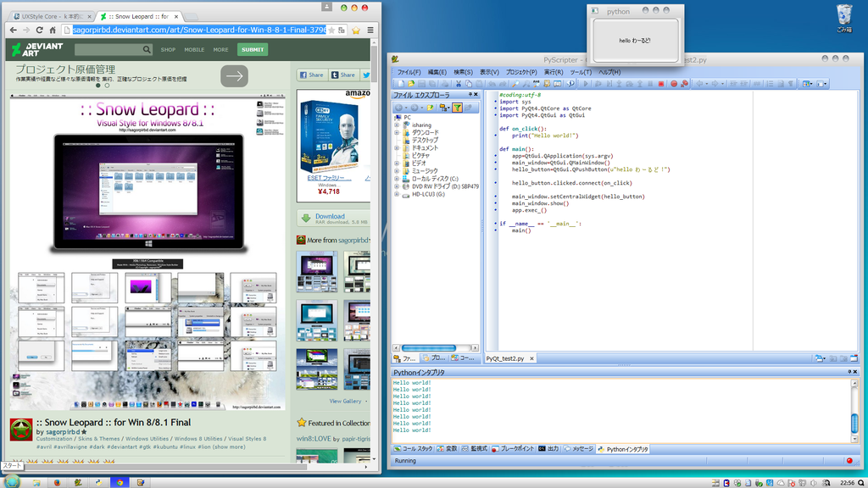Click the Chrome reload icon
Image resolution: width=868 pixels, height=488 pixels.
point(39,30)
